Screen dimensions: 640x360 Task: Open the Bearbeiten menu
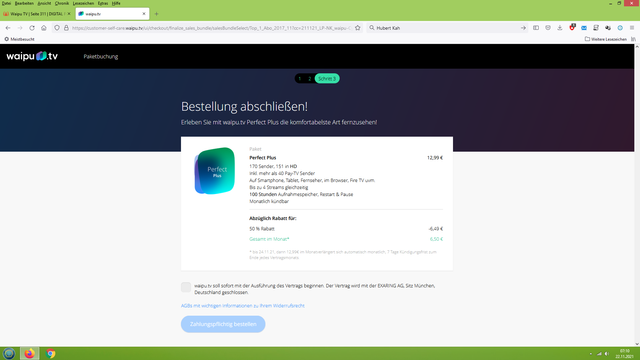click(x=24, y=3)
